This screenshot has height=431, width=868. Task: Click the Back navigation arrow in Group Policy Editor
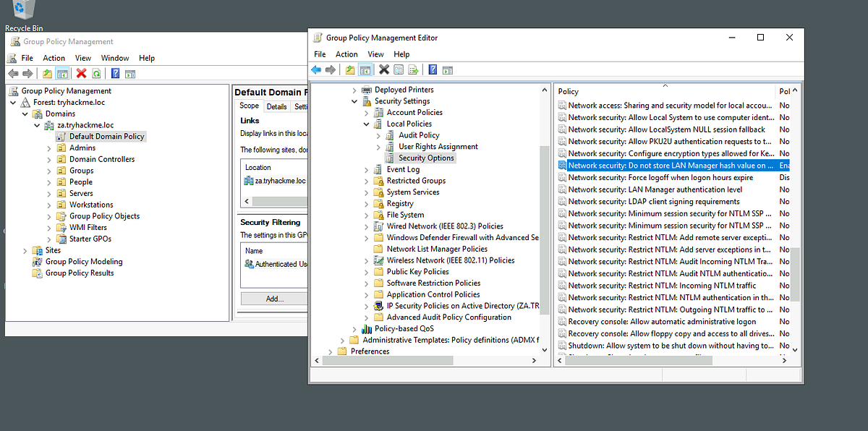pos(316,69)
